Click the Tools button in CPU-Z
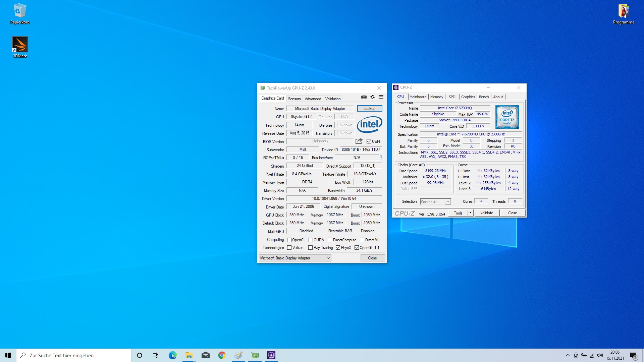Screen dimensions: 644x362 (458, 213)
